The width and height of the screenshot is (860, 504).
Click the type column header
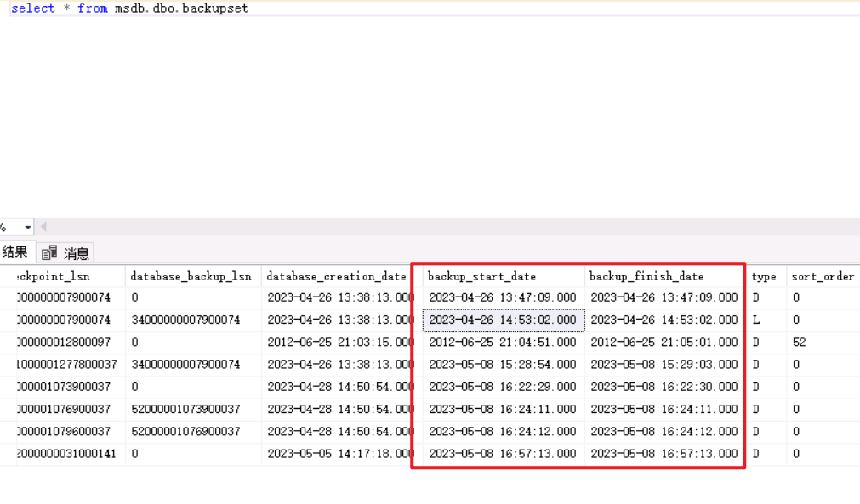764,277
